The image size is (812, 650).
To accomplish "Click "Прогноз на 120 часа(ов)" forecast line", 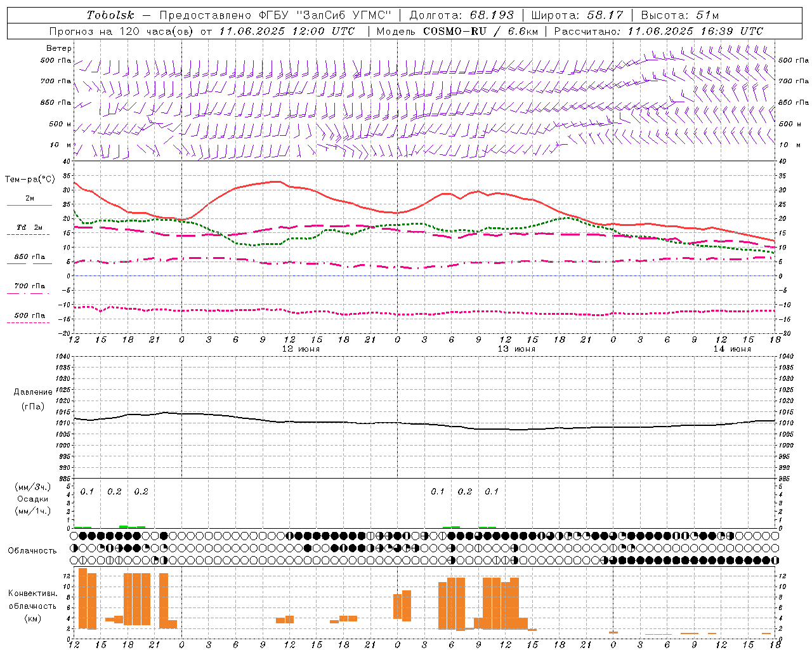I will pos(122,31).
